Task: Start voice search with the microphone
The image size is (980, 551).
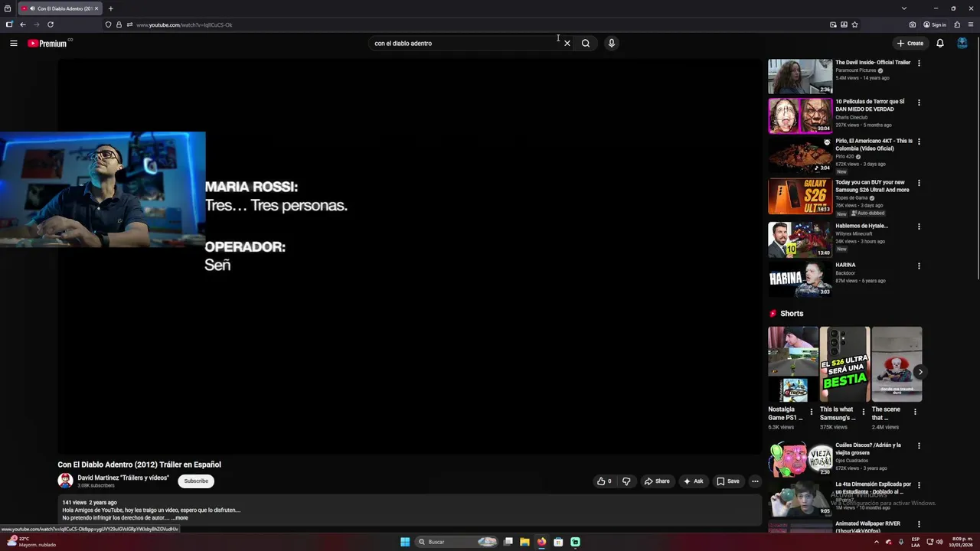Action: point(611,44)
